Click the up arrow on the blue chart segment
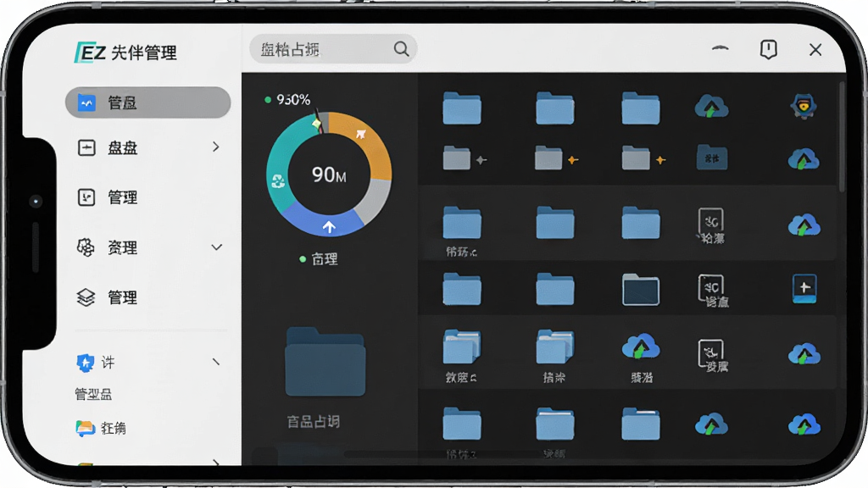 (330, 226)
